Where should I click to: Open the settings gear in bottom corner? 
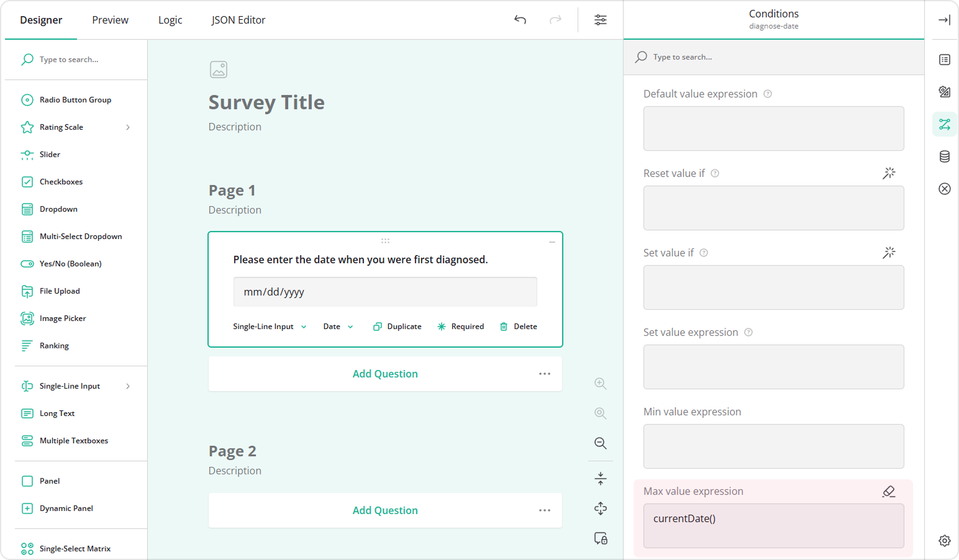point(944,541)
